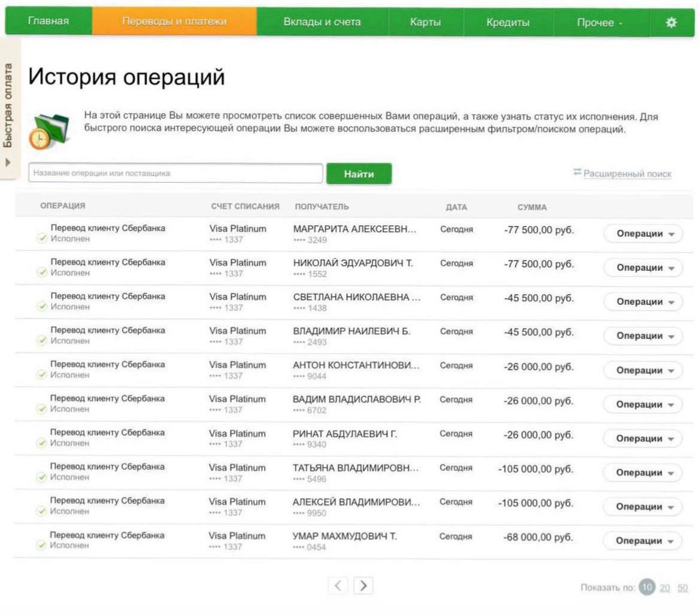
Task: Switch to the Вклады и счета tab
Action: click(322, 22)
